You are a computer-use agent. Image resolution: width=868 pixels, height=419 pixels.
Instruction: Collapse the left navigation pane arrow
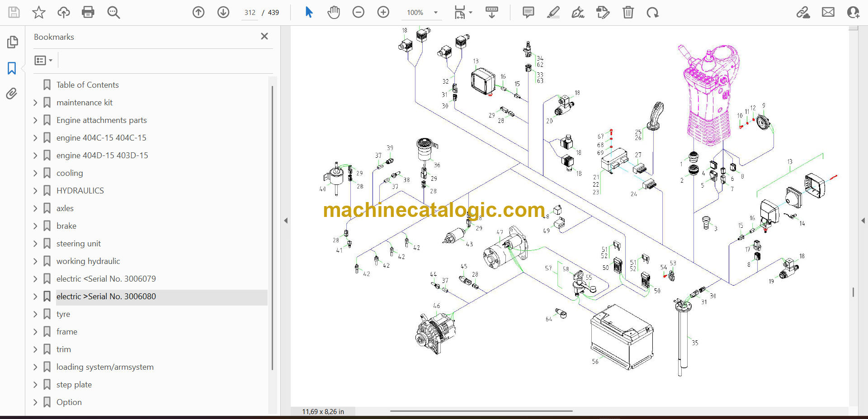[286, 221]
